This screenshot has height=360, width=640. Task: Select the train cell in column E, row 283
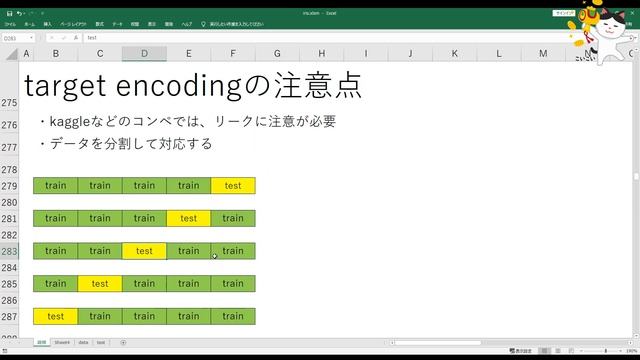click(x=189, y=251)
